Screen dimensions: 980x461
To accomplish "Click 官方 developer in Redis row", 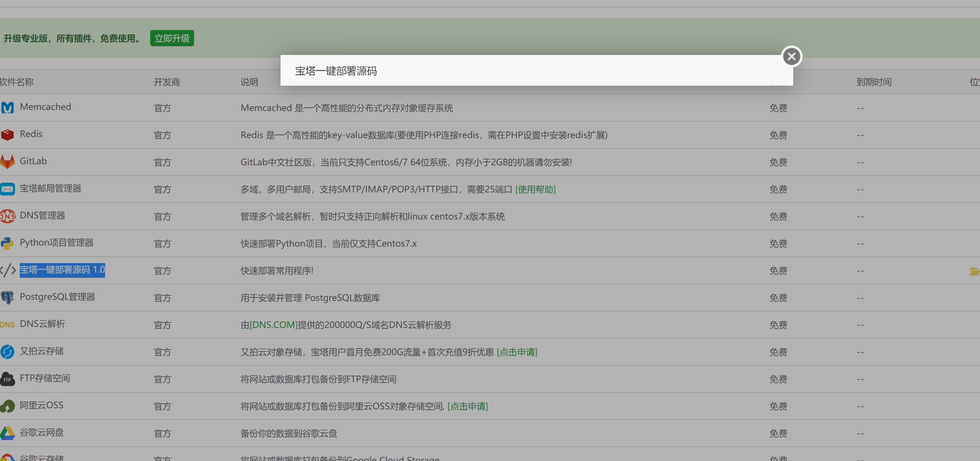I will [163, 135].
